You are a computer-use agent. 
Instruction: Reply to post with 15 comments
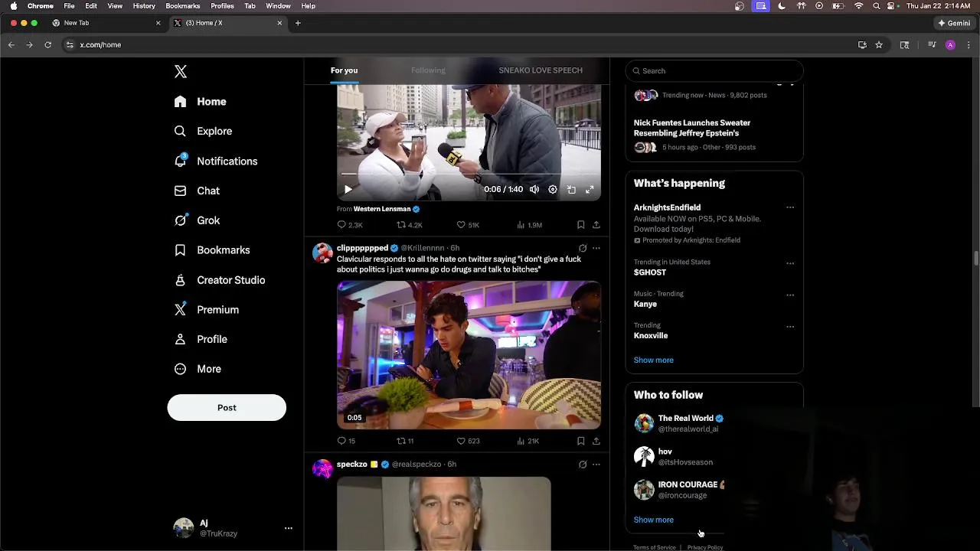tap(346, 441)
